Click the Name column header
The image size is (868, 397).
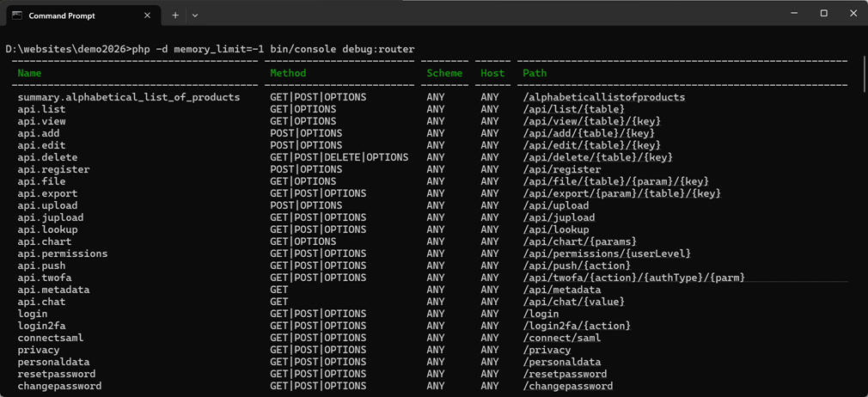[29, 73]
